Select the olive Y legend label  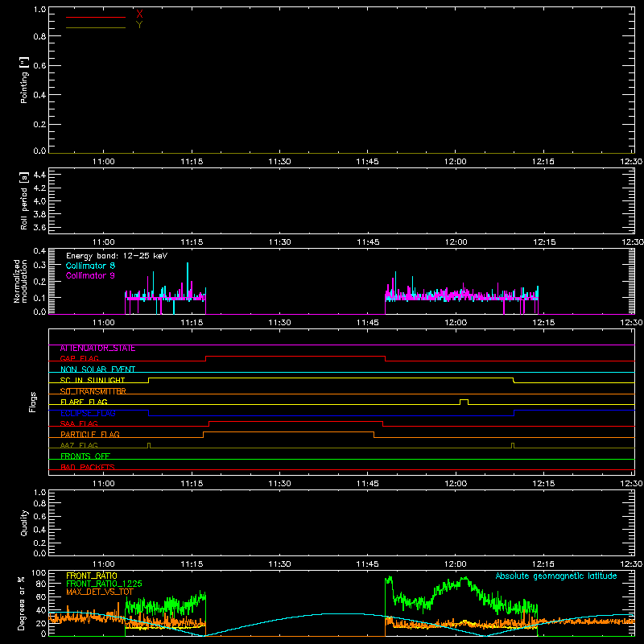(139, 25)
